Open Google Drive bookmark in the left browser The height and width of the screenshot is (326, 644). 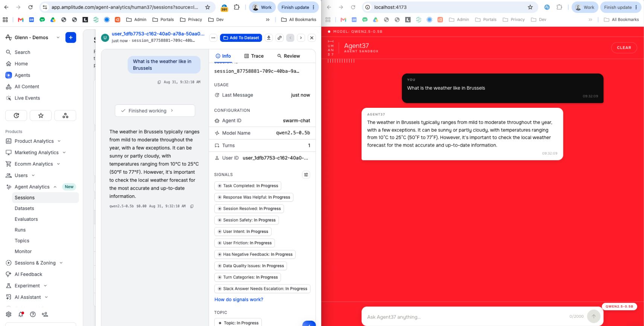pyautogui.click(x=53, y=20)
